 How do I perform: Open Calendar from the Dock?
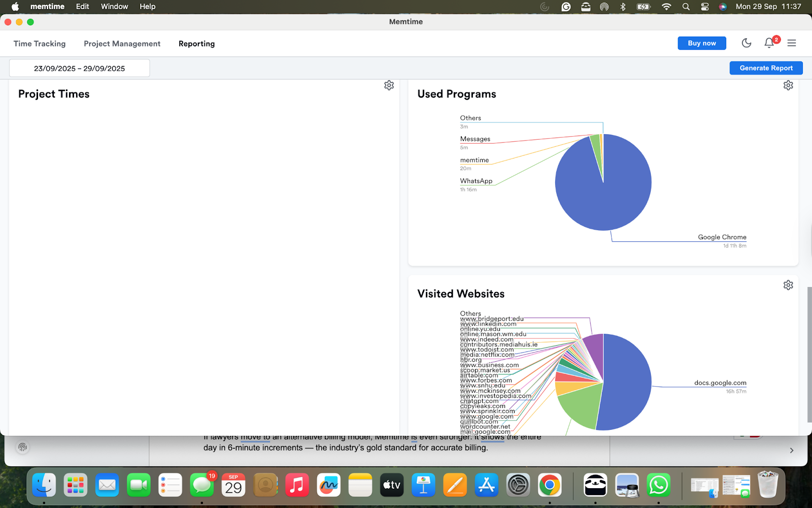pos(233,485)
